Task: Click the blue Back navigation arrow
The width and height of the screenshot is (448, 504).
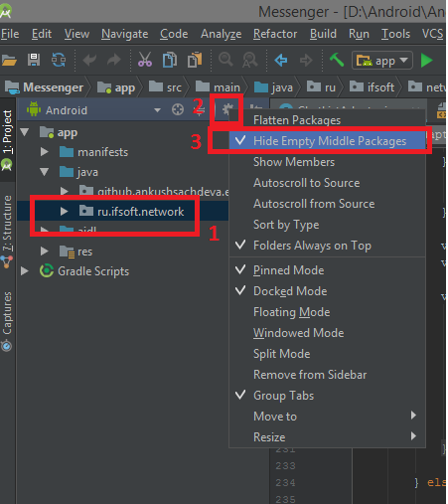Action: pos(281,61)
